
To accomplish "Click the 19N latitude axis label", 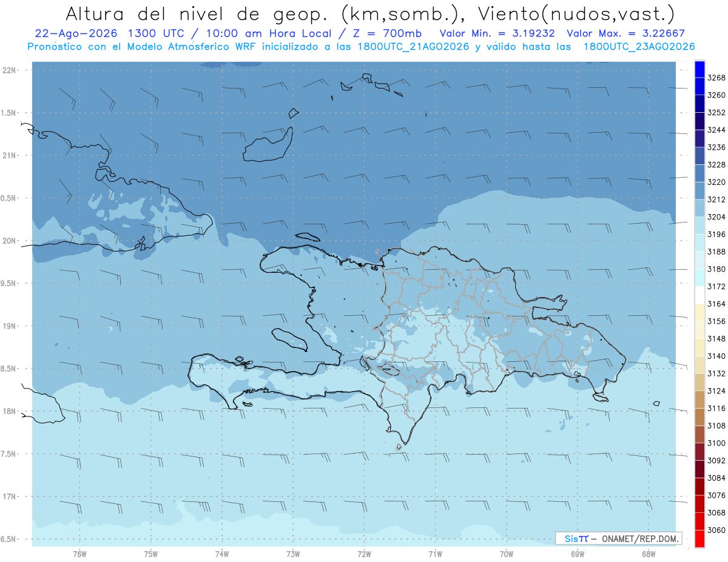I will [x=10, y=326].
